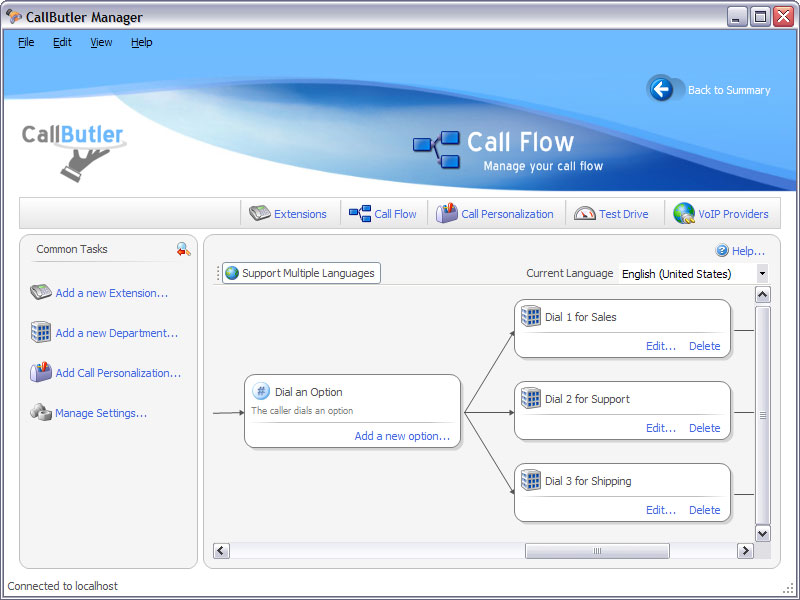Click the CallButler logo in the header
800x600 pixels.
pos(73,152)
